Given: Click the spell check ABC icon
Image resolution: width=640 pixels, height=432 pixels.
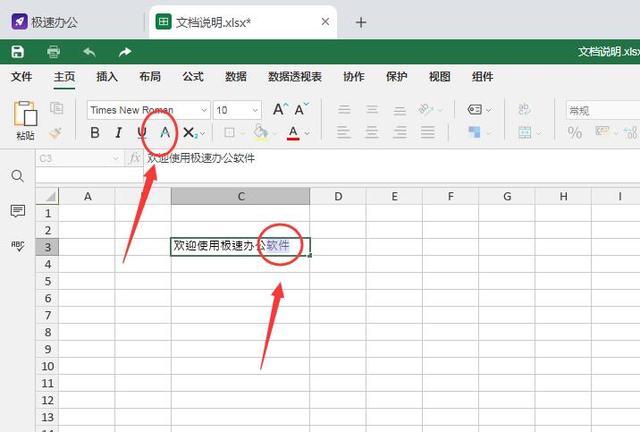Looking at the screenshot, I should click(x=18, y=246).
